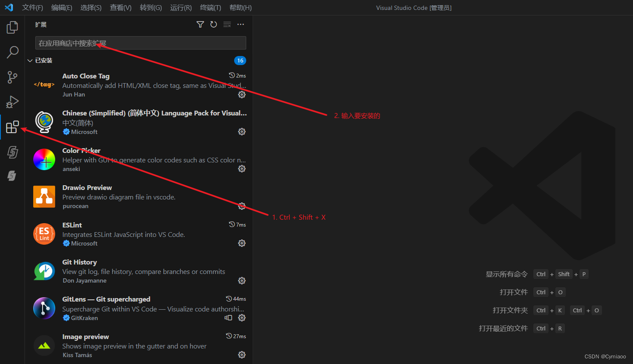The width and height of the screenshot is (633, 364).
Task: Click the GitLens extension logo
Action: [44, 308]
